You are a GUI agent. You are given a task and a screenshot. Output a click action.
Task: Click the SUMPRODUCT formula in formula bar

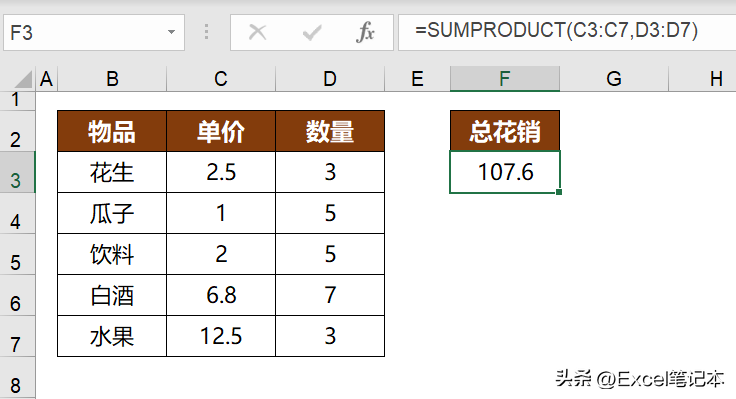point(557,31)
